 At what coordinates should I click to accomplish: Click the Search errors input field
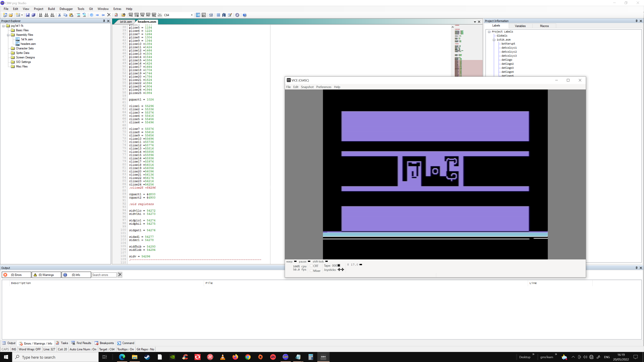[104, 275]
